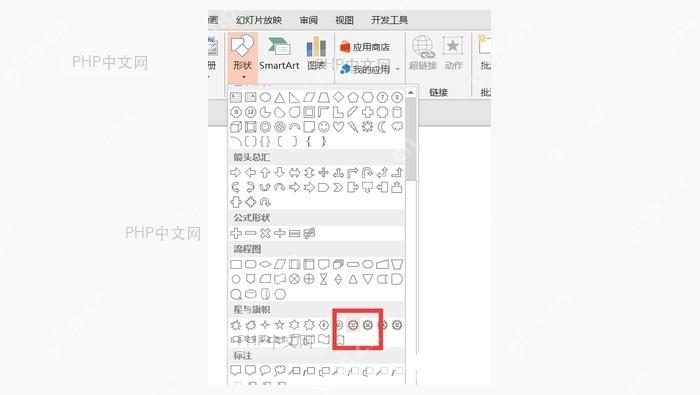This screenshot has height=395, width=700.
Task: Expand the 我的应用 dropdown arrow
Action: [397, 69]
